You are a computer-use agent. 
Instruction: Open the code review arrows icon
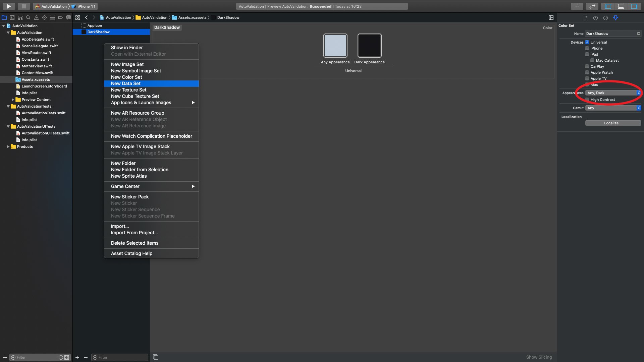pyautogui.click(x=592, y=6)
